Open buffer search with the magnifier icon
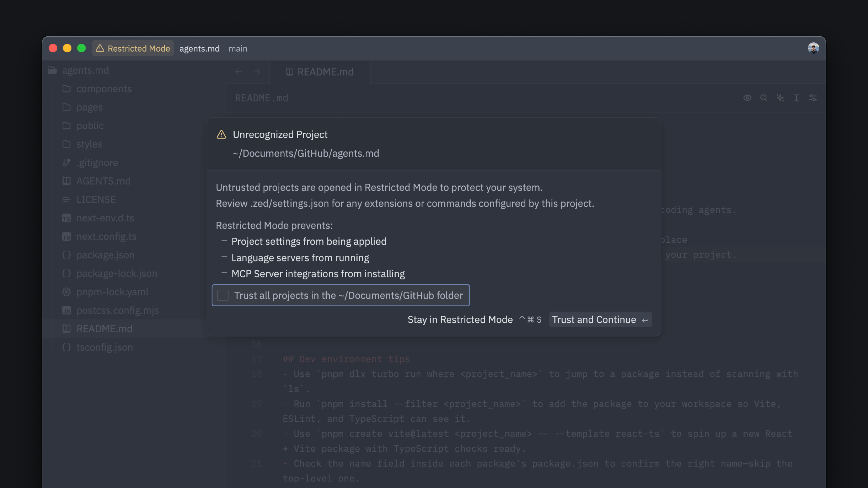 [764, 98]
